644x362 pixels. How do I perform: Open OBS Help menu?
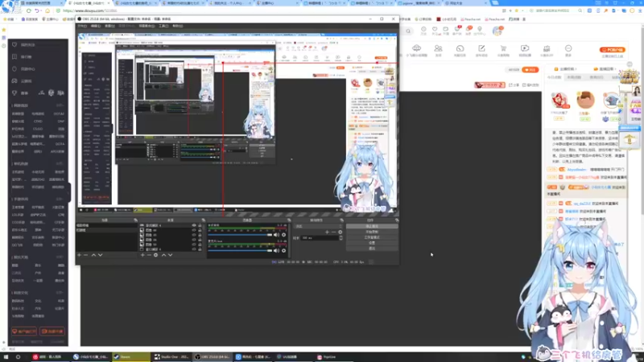click(177, 26)
